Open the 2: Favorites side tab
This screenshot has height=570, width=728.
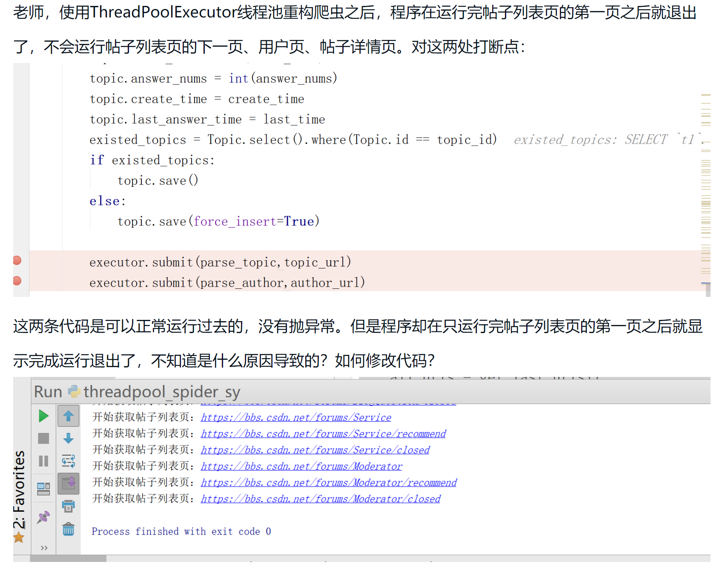pyautogui.click(x=19, y=489)
